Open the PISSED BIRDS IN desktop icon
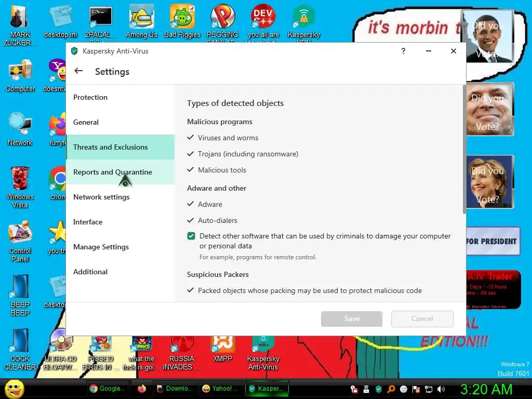The width and height of the screenshot is (532, 399). pyautogui.click(x=101, y=352)
